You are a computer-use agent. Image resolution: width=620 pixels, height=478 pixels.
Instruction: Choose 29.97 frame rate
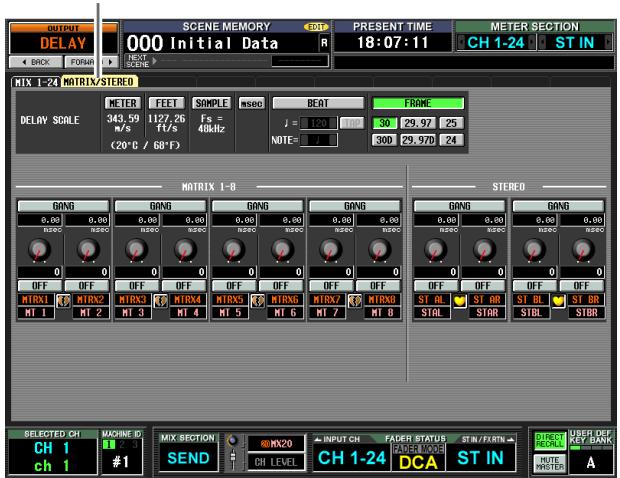tap(418, 123)
